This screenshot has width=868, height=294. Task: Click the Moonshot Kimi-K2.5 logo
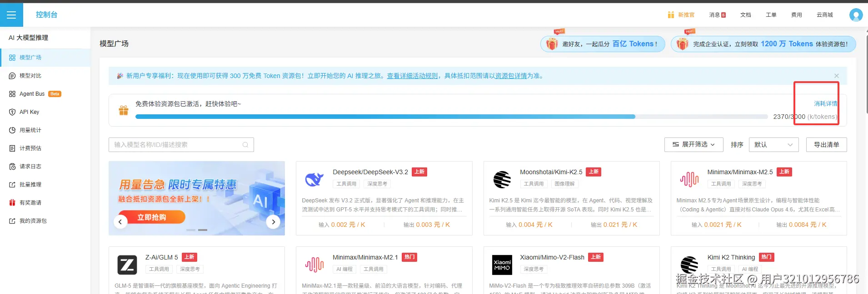click(x=502, y=180)
